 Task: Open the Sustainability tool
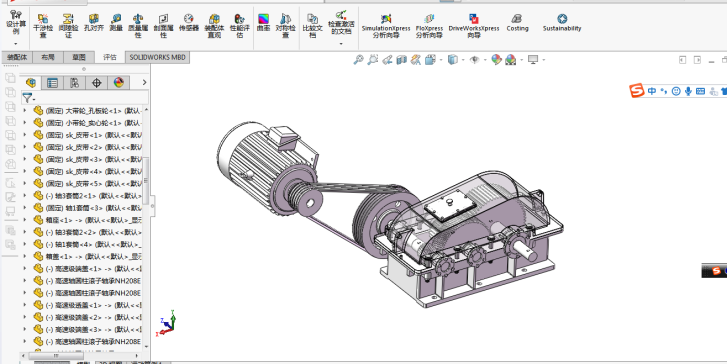pyautogui.click(x=562, y=22)
